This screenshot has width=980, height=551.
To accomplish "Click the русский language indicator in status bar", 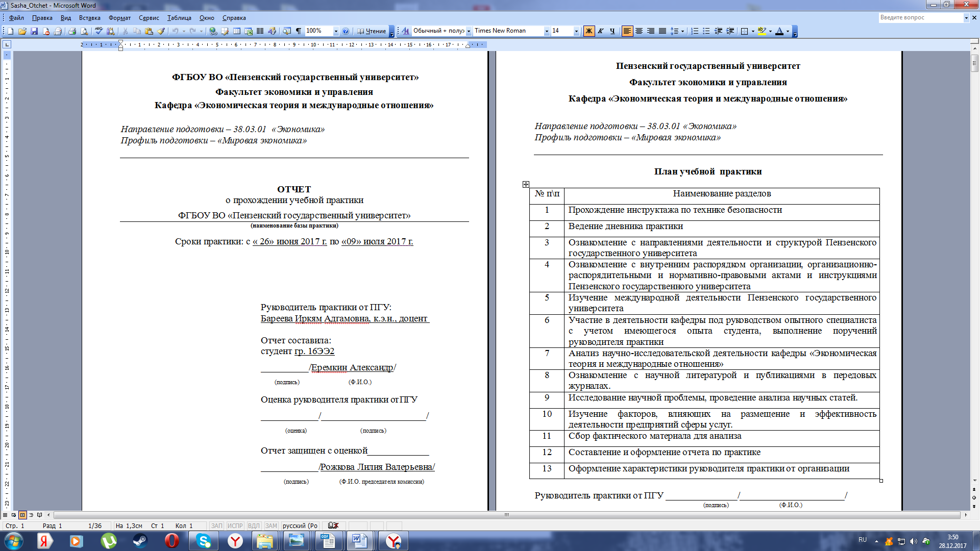I will (300, 525).
